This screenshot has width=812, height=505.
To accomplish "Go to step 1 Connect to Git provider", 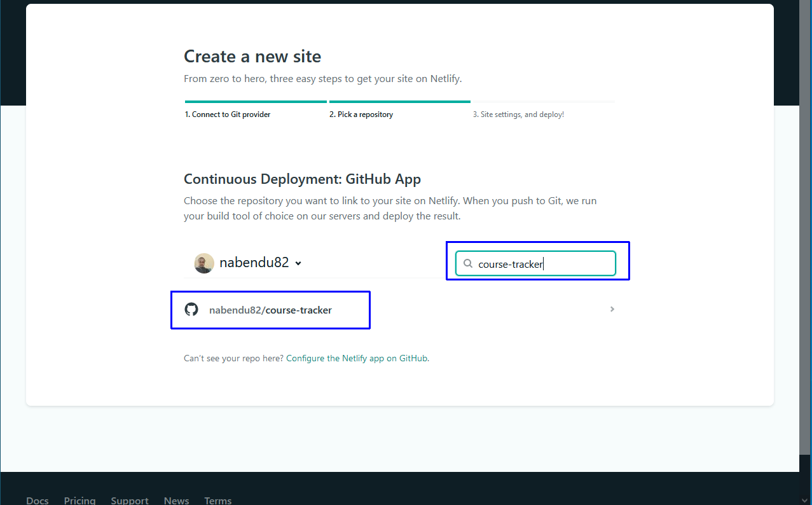I will [x=228, y=114].
